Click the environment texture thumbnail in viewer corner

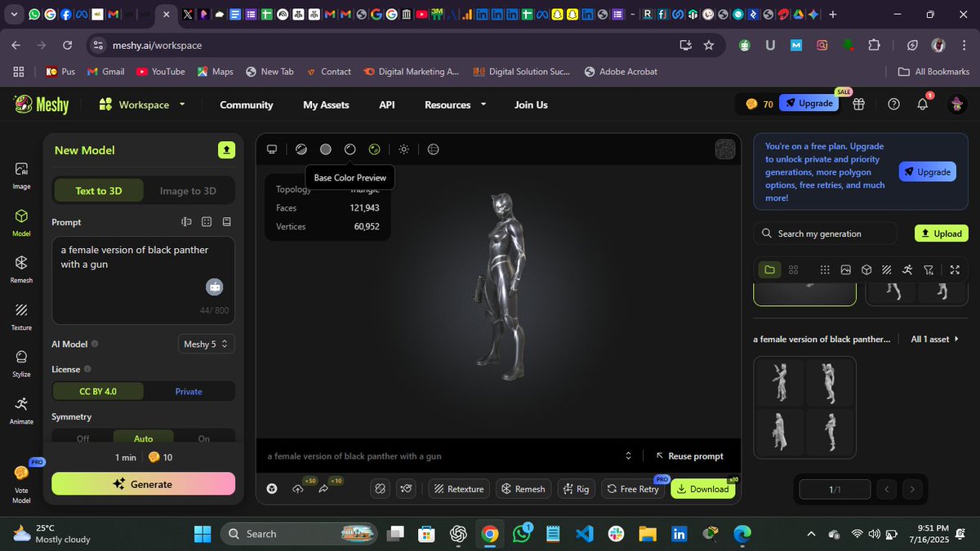coord(724,149)
